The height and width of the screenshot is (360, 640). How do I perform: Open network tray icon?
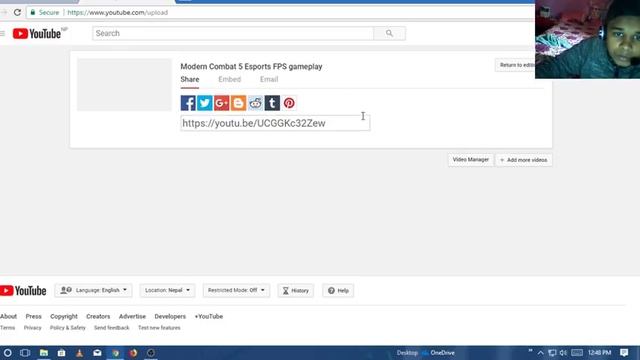click(552, 353)
